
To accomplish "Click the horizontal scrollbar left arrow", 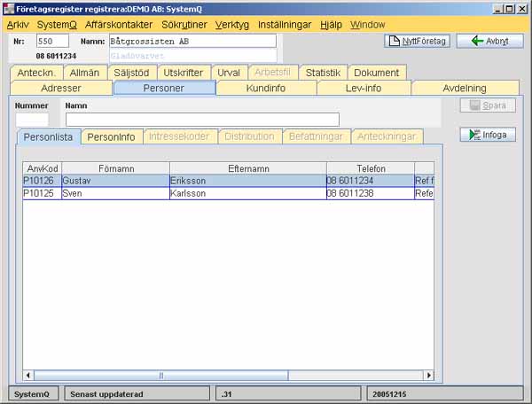I will (x=28, y=375).
